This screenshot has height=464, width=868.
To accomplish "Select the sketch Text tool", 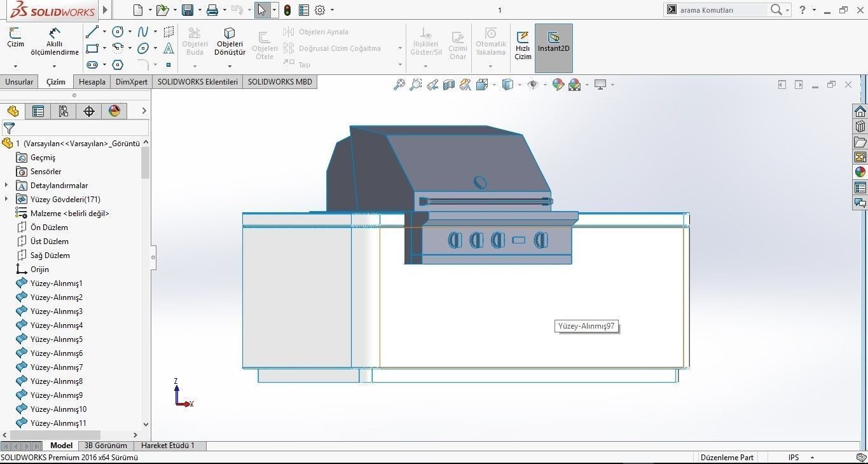I will coord(169,48).
